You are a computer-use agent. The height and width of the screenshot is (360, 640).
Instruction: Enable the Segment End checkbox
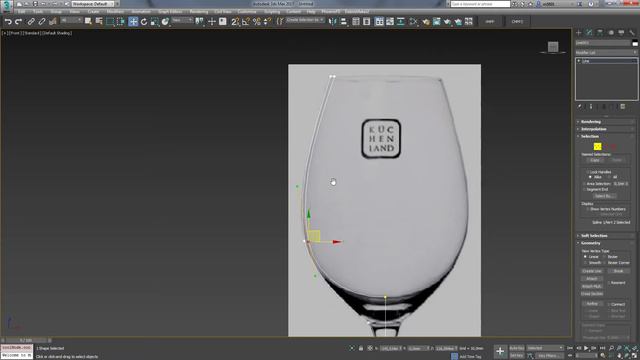tap(584, 189)
